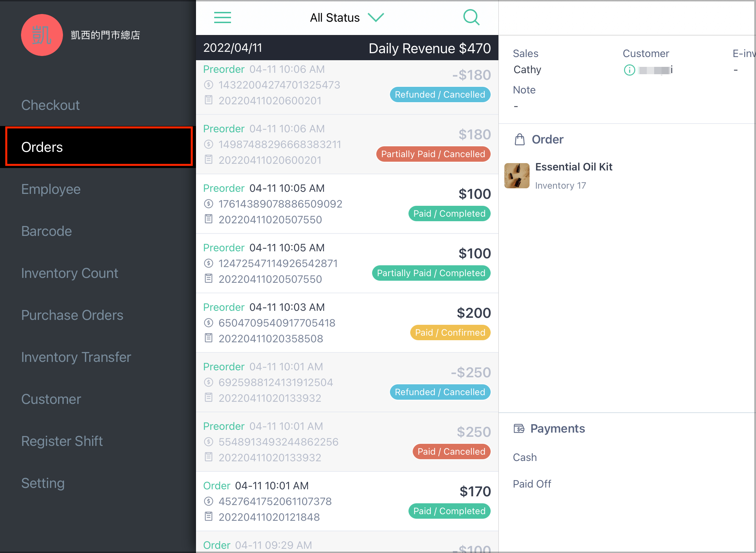The image size is (756, 553).
Task: Open the hamburger menu icon
Action: click(223, 17)
